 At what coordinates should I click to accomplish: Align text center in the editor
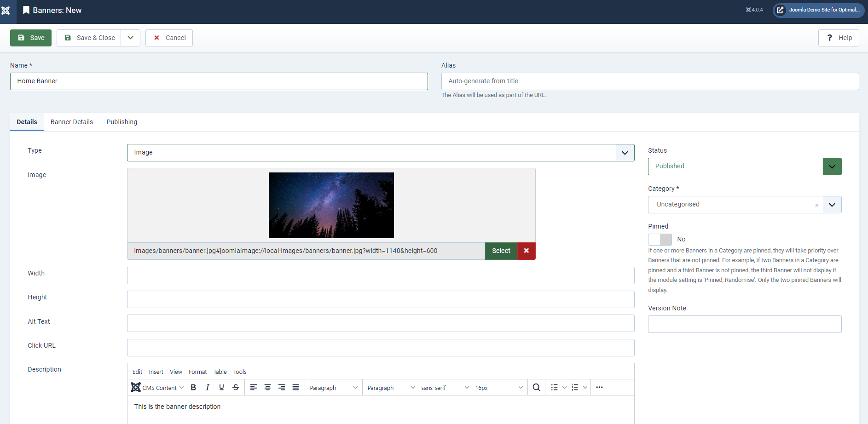coord(267,387)
